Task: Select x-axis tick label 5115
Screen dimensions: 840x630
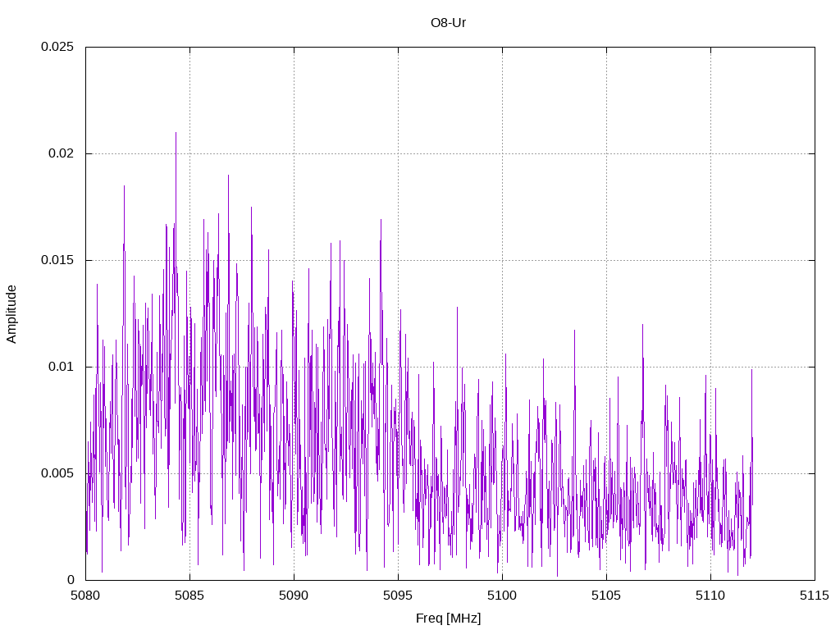Action: [815, 596]
